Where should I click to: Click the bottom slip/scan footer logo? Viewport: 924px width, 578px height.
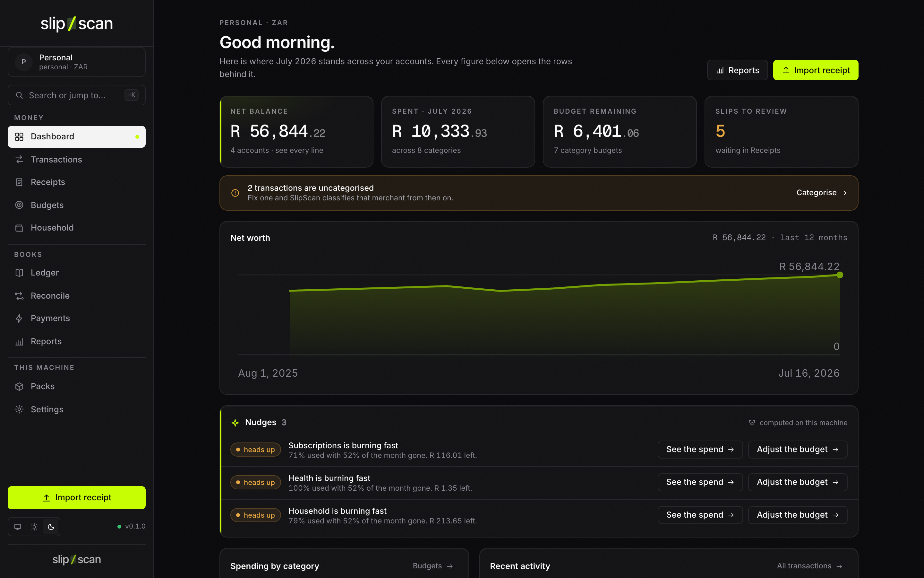[77, 560]
